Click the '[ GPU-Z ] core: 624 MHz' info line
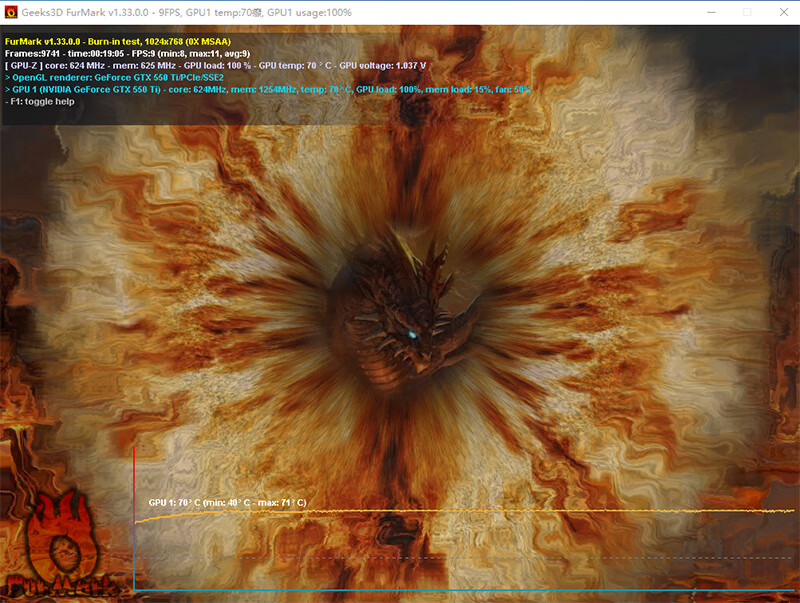The width and height of the screenshot is (800, 603). (215, 66)
